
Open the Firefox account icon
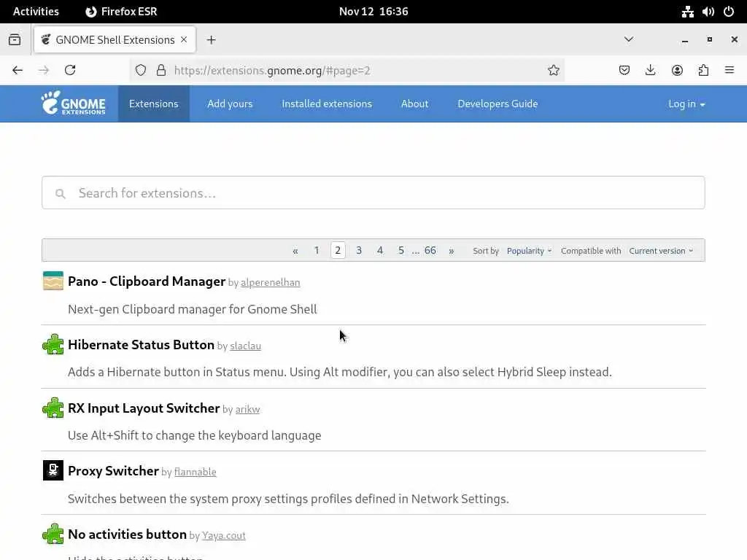coord(677,70)
